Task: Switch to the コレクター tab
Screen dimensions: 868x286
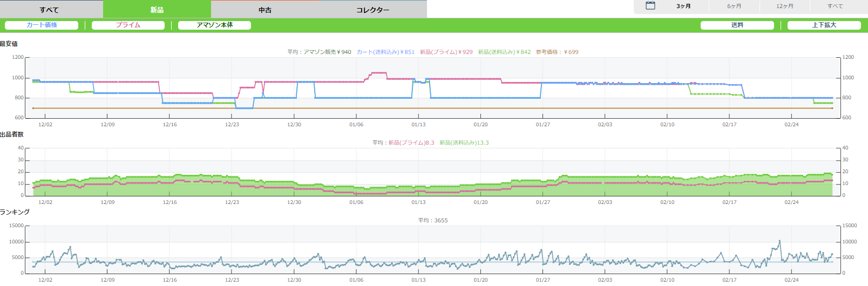Action: 372,10
